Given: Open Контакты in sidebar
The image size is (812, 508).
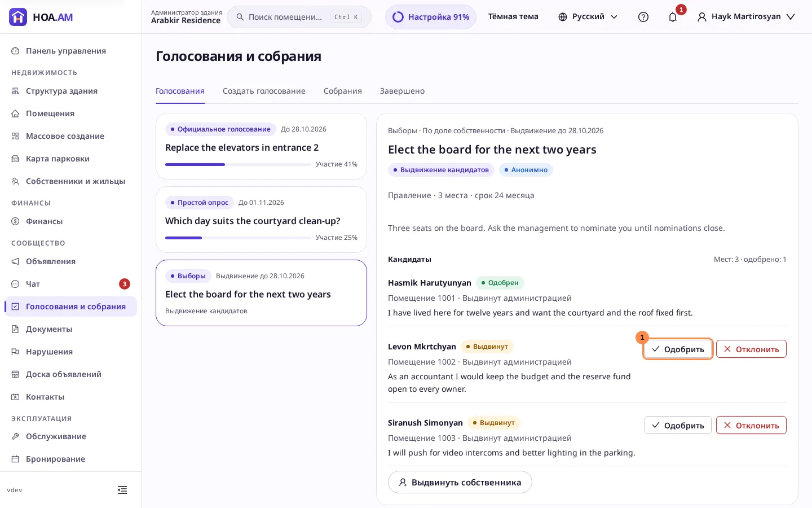Looking at the screenshot, I should (x=70, y=397).
